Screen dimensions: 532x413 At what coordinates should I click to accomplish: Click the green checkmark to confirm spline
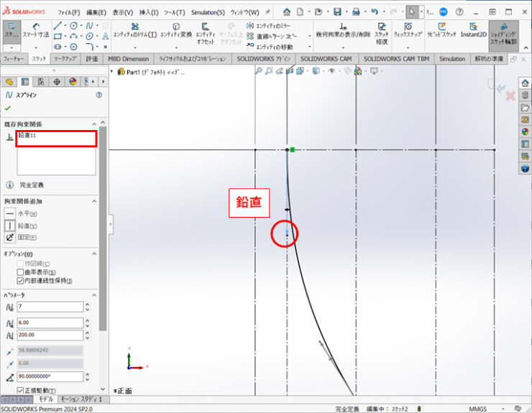pyautogui.click(x=8, y=108)
